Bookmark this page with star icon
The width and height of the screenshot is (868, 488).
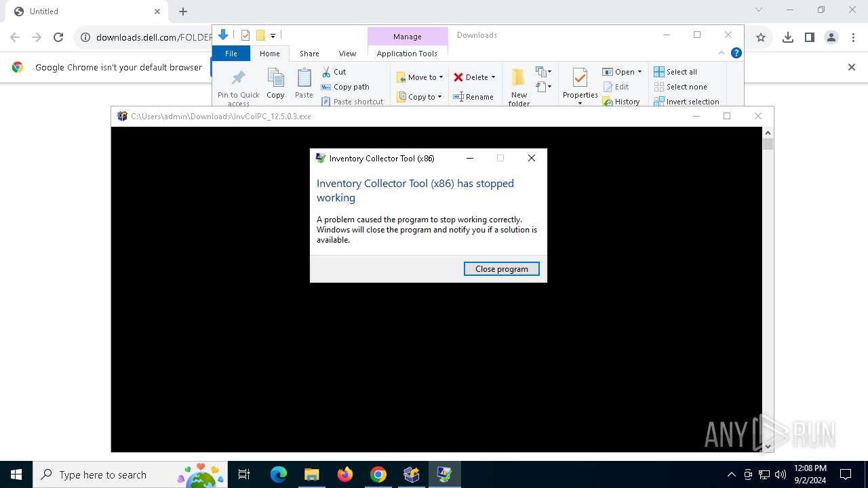[761, 37]
